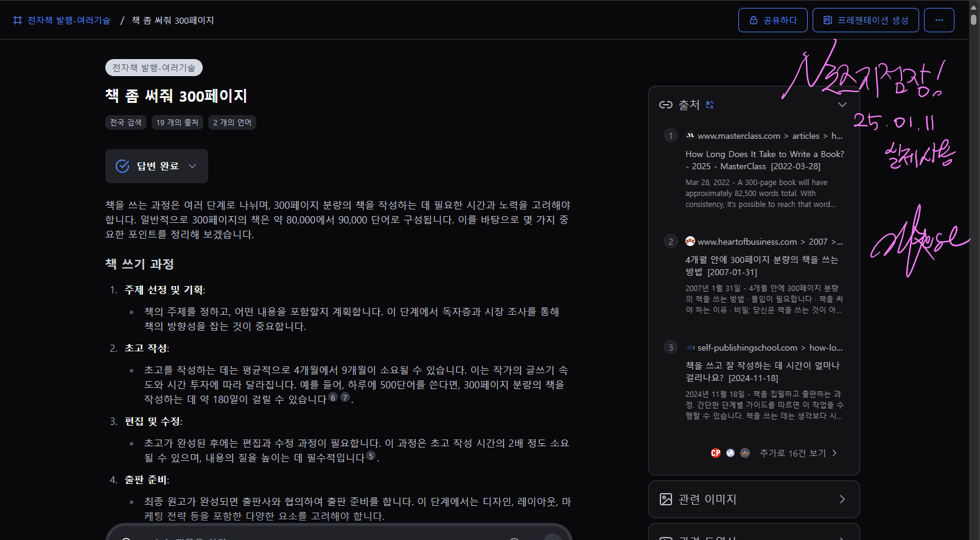Open the 19 개의 출처 sources chip
This screenshot has width=980, height=540.
[x=177, y=122]
